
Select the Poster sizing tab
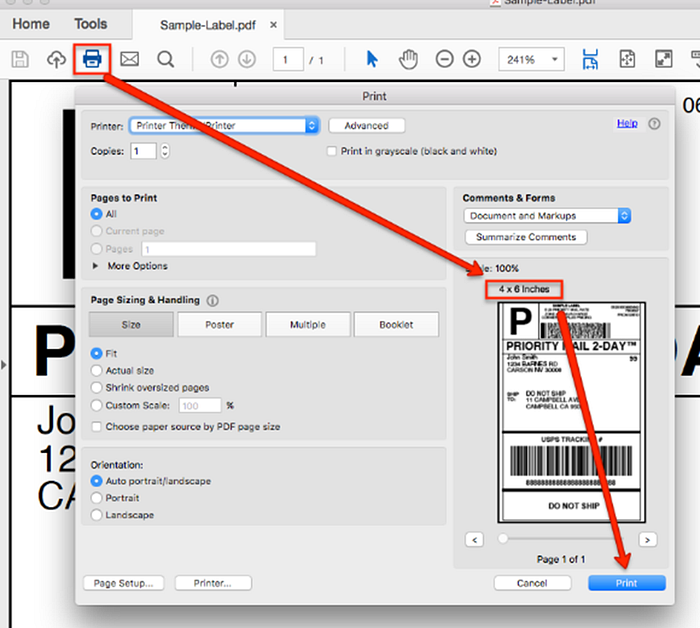(219, 324)
